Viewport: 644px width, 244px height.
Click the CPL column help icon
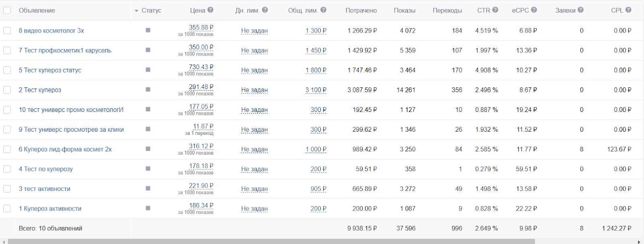(628, 10)
